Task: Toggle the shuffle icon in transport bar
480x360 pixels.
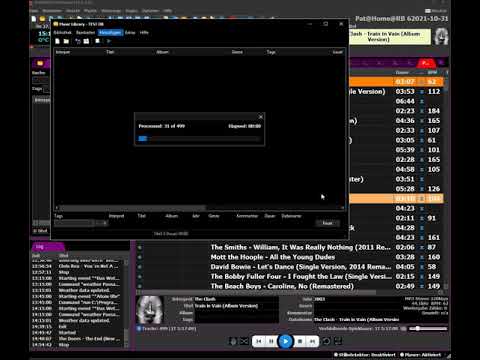Action: pos(244,341)
